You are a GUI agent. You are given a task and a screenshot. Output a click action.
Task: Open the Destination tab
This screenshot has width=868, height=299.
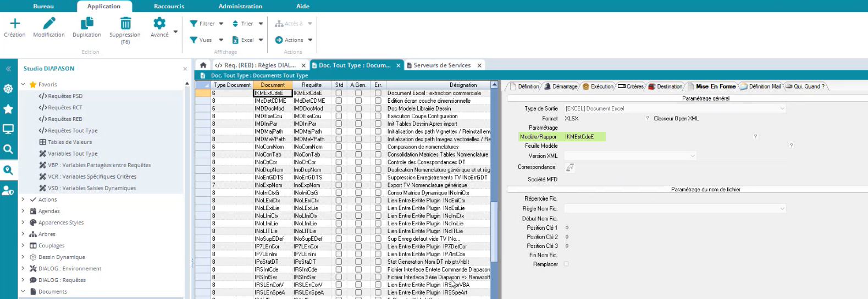coord(666,86)
